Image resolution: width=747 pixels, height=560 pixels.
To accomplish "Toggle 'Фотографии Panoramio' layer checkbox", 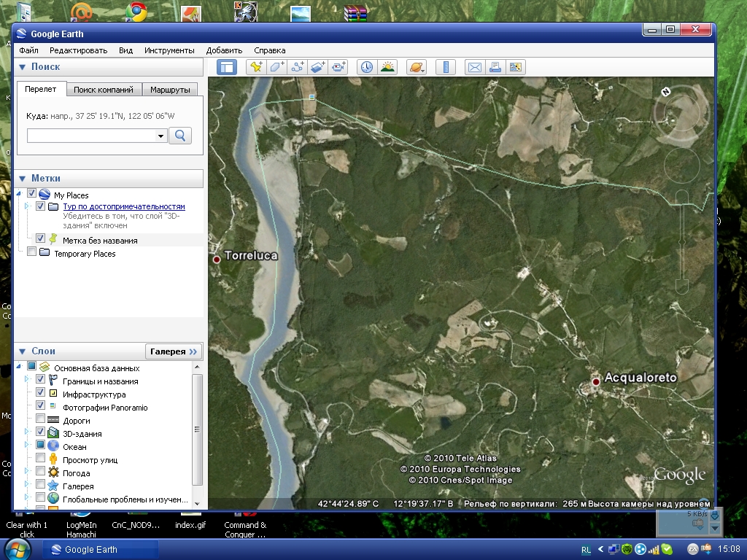I will (x=41, y=405).
